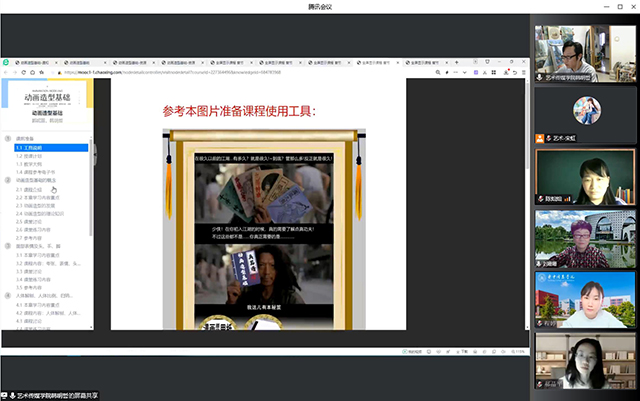This screenshot has width=640, height=401.
Task: Open section 1.3 in course outline
Action: point(29,164)
